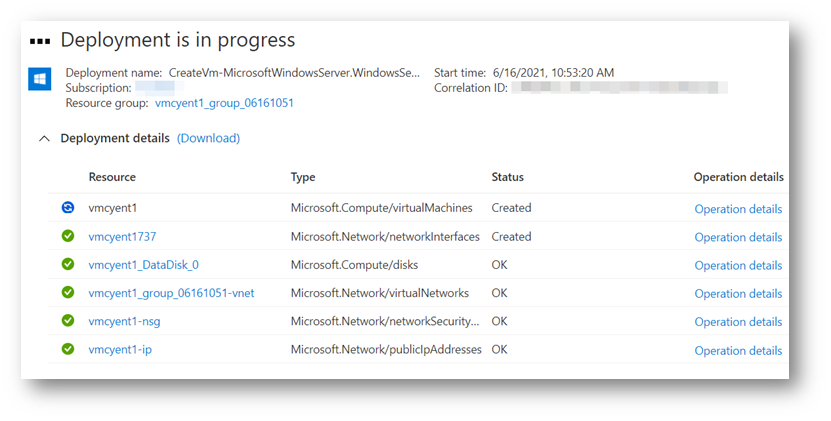This screenshot has height=421, width=831.
Task: Open the vmcyent1-nsg security group resource
Action: 124,321
